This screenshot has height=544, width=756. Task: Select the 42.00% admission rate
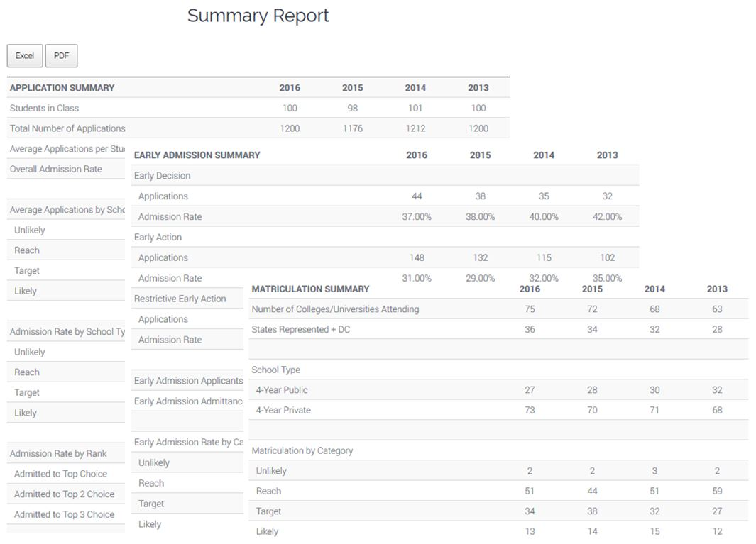607,217
